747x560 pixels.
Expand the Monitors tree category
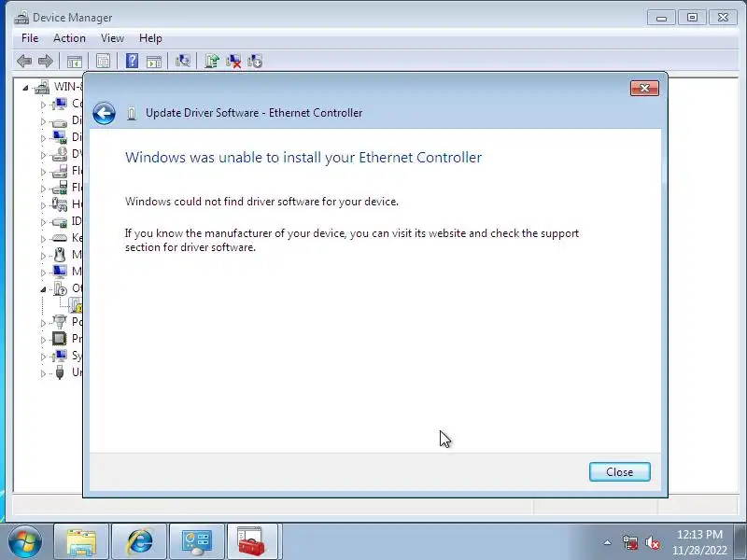(x=43, y=273)
